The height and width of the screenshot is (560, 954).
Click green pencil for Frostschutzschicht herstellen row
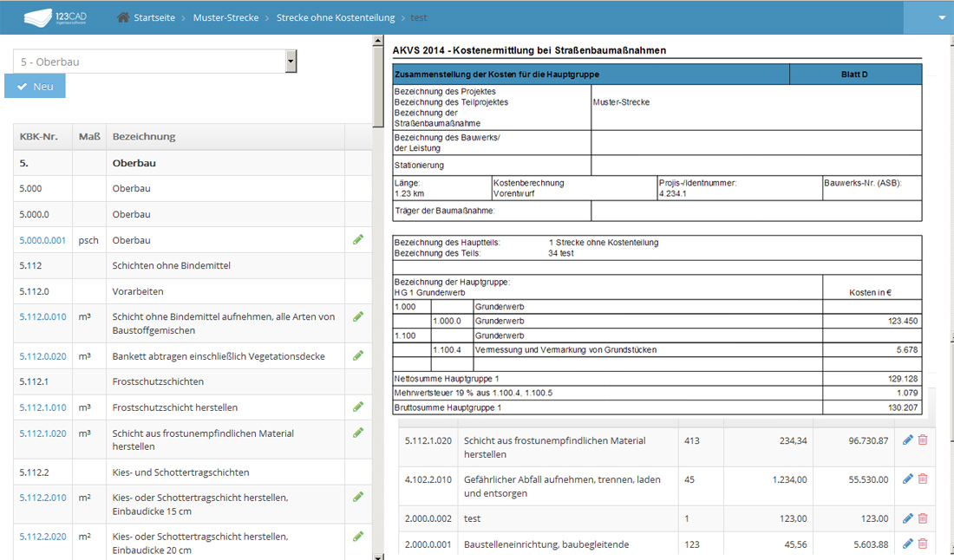358,407
